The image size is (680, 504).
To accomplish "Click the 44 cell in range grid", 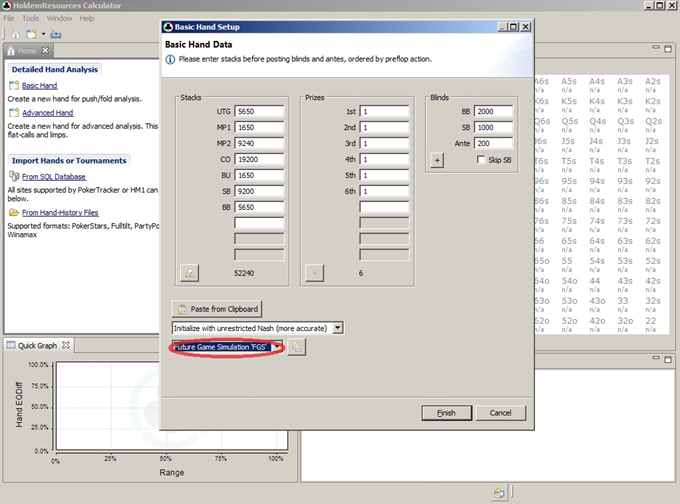I will coord(595,285).
